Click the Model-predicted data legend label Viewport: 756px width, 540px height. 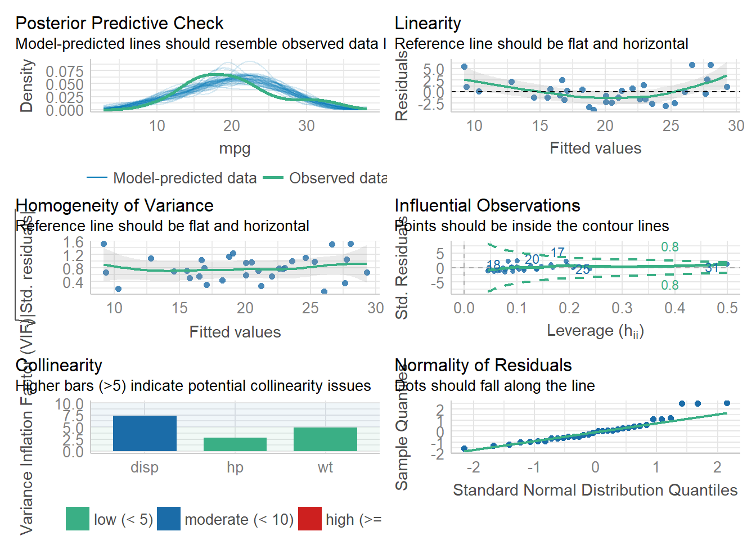point(184,178)
